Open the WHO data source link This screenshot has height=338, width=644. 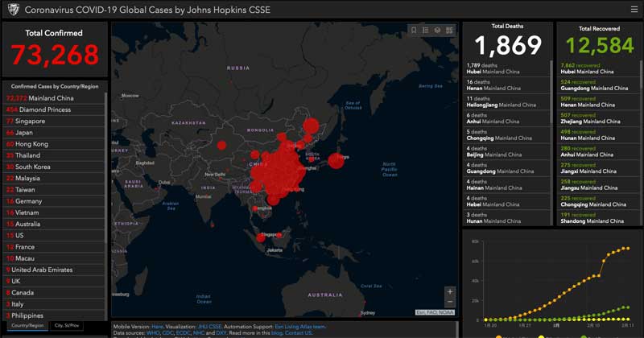coord(152,332)
